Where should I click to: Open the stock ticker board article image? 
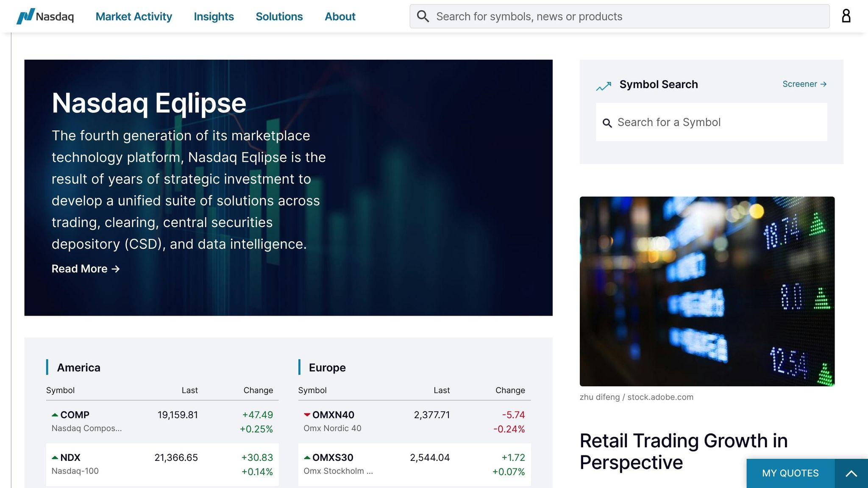[707, 291]
